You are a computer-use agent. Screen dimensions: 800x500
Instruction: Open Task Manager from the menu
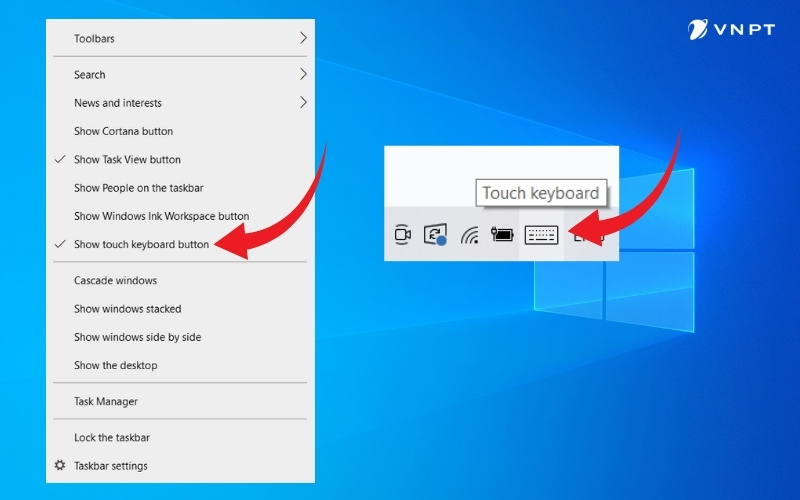tap(106, 401)
